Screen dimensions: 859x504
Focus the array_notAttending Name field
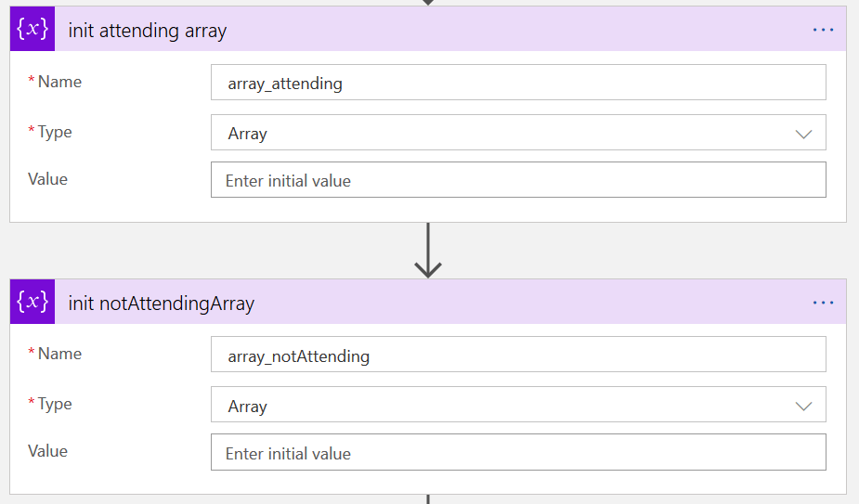[518, 355]
